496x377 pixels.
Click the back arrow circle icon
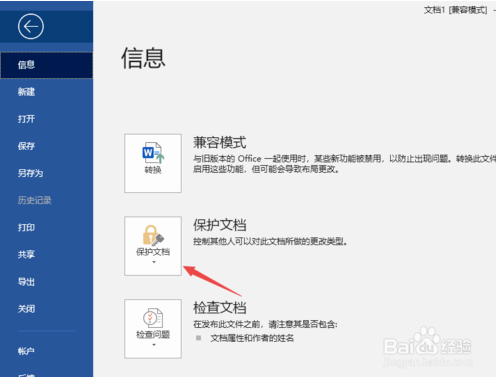[31, 26]
